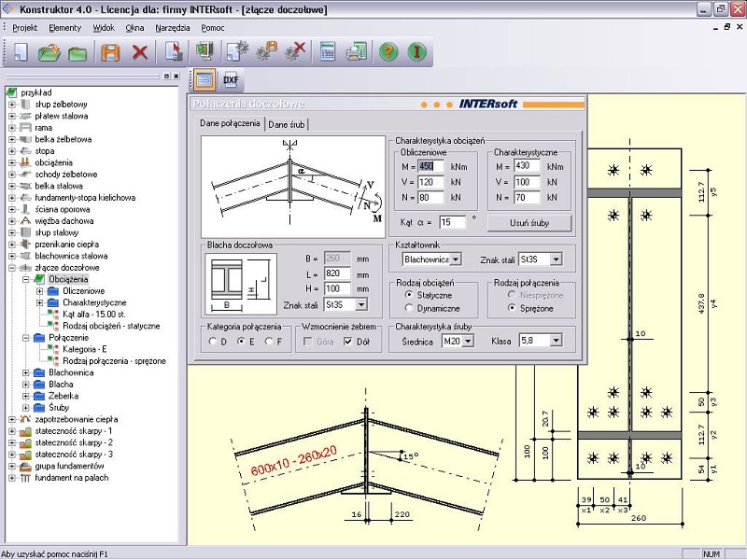Click the Kąt α angle input field
The height and width of the screenshot is (560, 747).
[x=452, y=222]
